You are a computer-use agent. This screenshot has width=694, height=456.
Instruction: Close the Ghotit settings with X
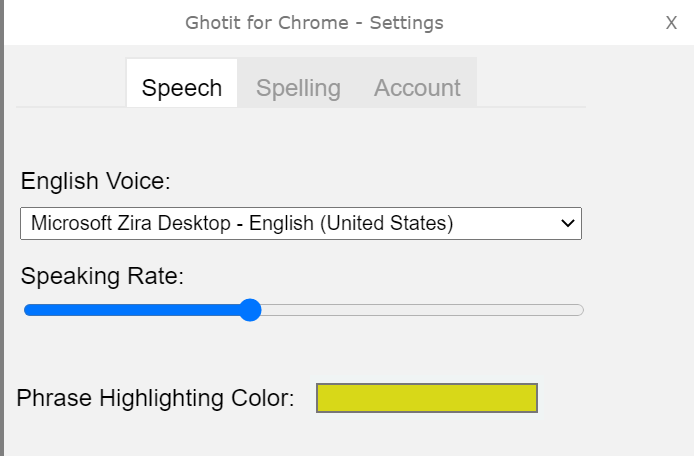671,23
